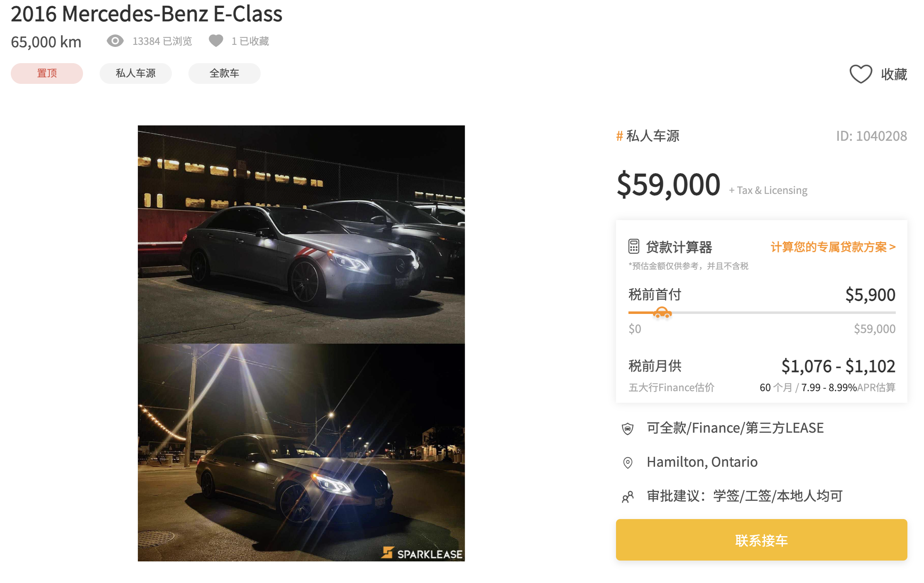The height and width of the screenshot is (583, 924).
Task: Click the loan calculator icon
Action: pyautogui.click(x=633, y=246)
